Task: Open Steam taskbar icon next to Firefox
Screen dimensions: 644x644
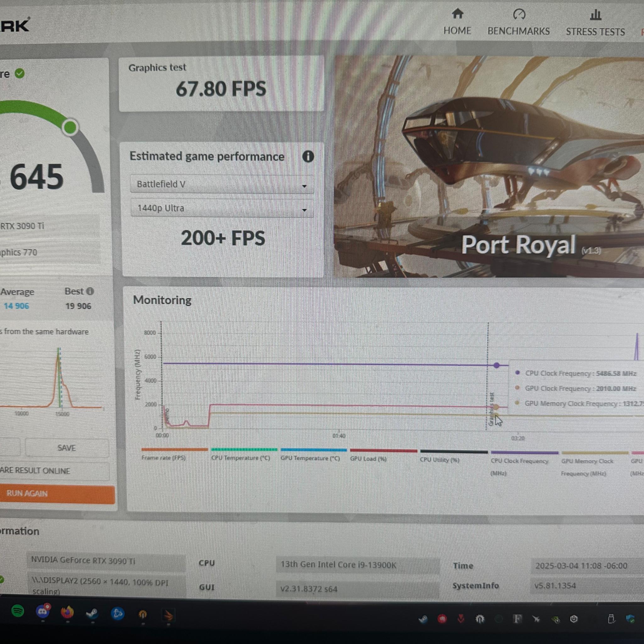Action: click(x=92, y=613)
